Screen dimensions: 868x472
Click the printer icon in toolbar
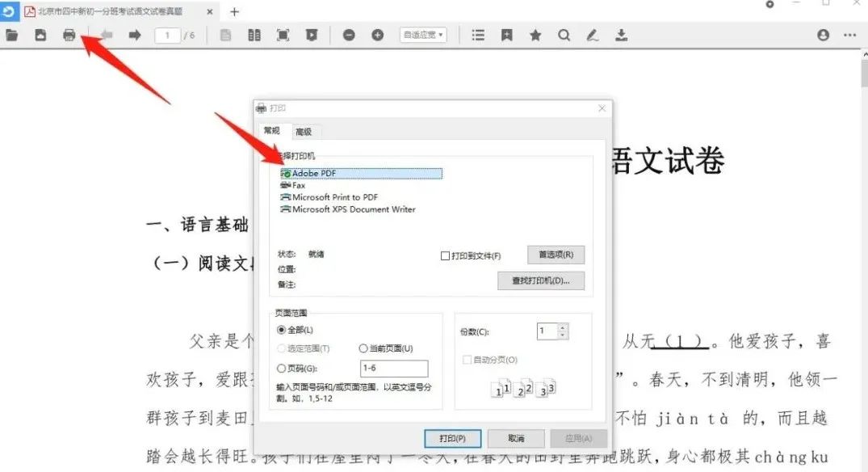click(69, 36)
